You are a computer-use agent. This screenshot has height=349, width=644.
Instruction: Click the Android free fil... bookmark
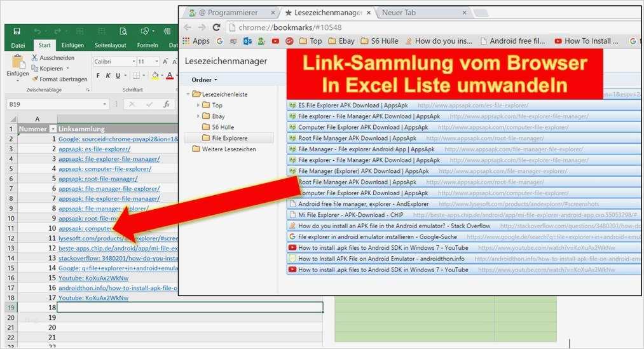(x=513, y=41)
